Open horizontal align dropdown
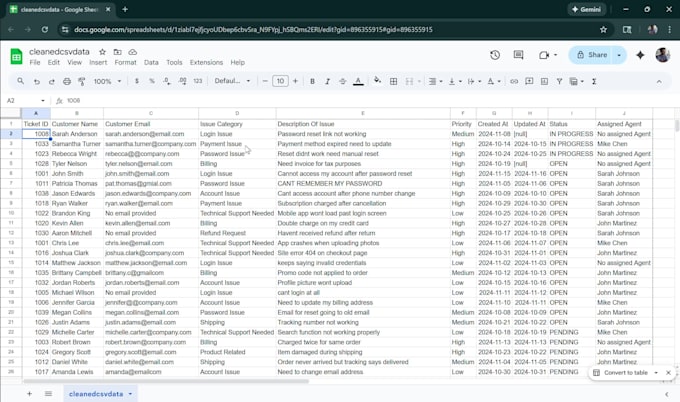The image size is (680, 402). 435,81
